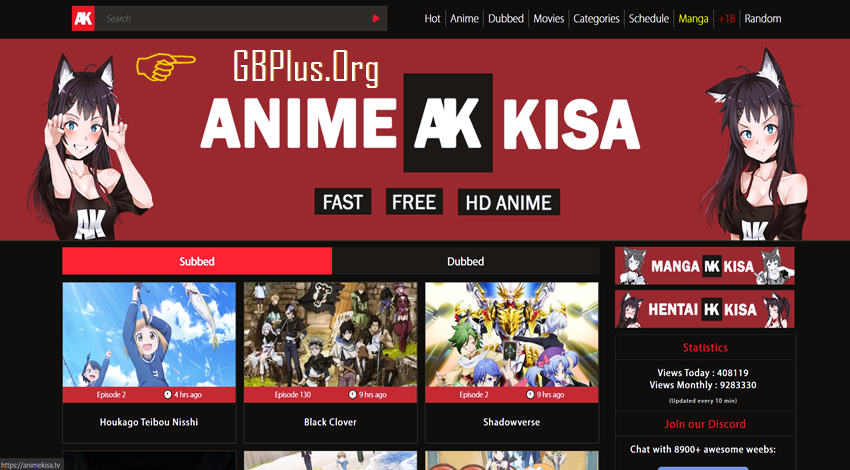Click the yellow pointing hand icon
This screenshot has height=470, width=850.
pos(165,67)
